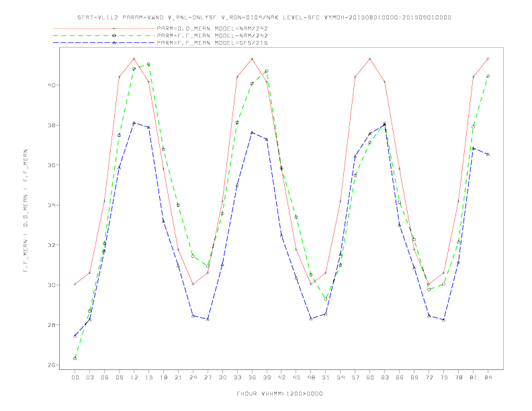Click x-axis forecast hour label 69
Screen dimensions: 532x411
click(x=414, y=377)
